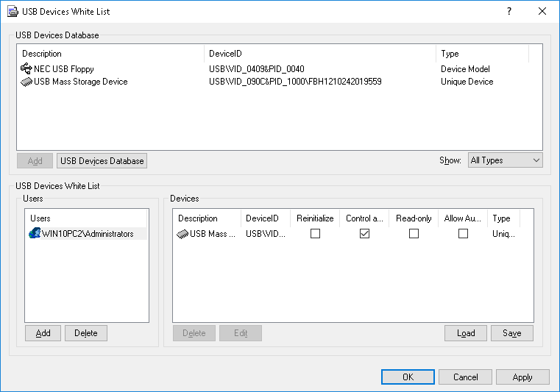Save the white list to file
Image resolution: width=560 pixels, height=392 pixels.
point(511,333)
